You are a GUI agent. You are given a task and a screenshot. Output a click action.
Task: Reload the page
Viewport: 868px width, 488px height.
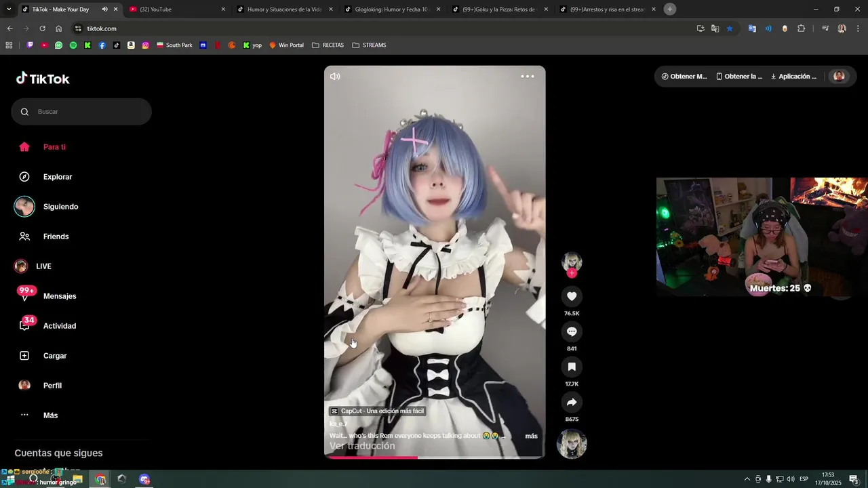tap(42, 28)
